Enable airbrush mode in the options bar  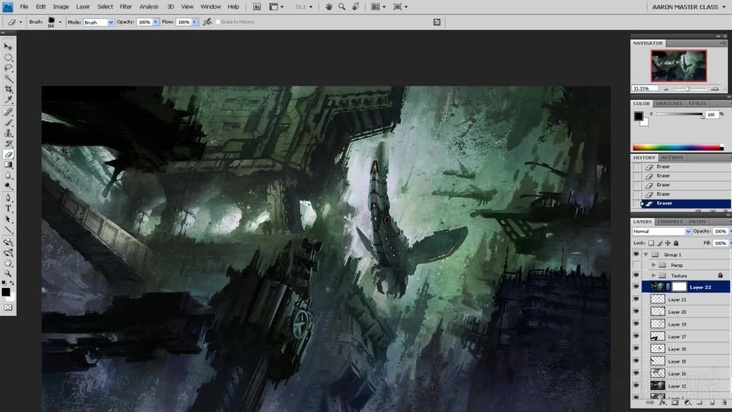tap(207, 22)
